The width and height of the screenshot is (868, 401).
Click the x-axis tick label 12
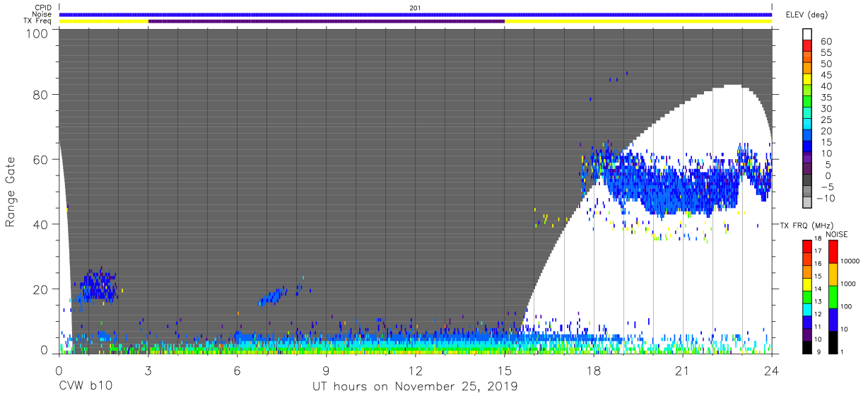(415, 371)
